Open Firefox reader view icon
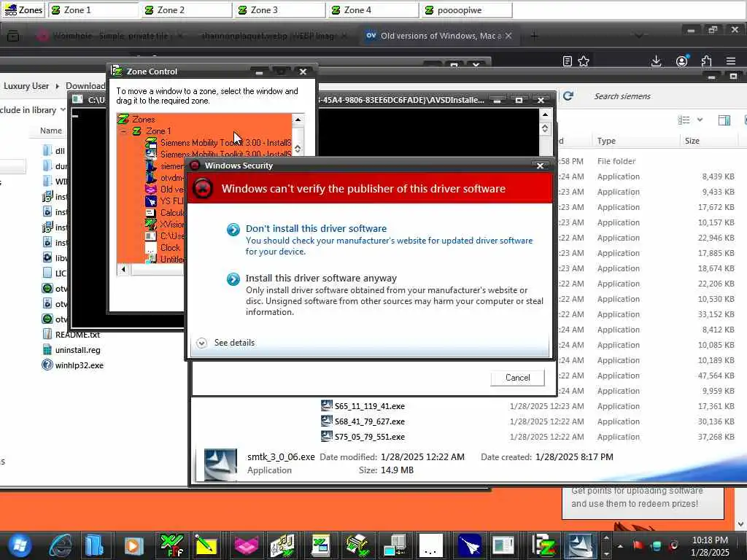This screenshot has width=747, height=560. pos(567,61)
